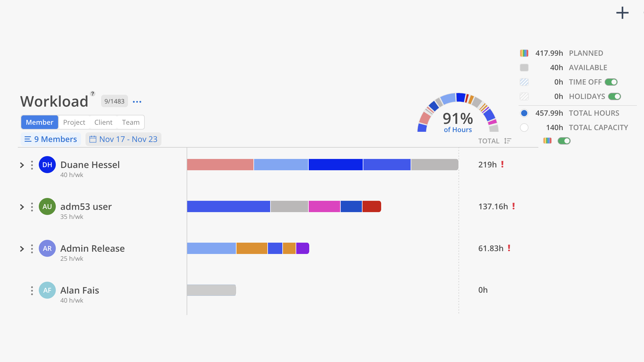The width and height of the screenshot is (644, 362).
Task: Open Admin Release's vertical dots menu
Action: point(32,249)
